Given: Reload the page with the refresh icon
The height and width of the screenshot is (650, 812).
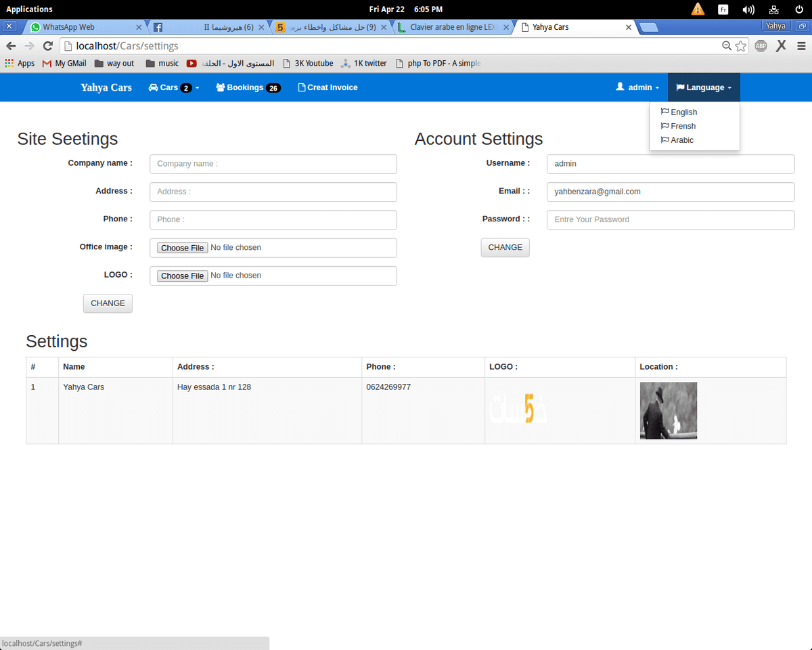Looking at the screenshot, I should pos(47,46).
